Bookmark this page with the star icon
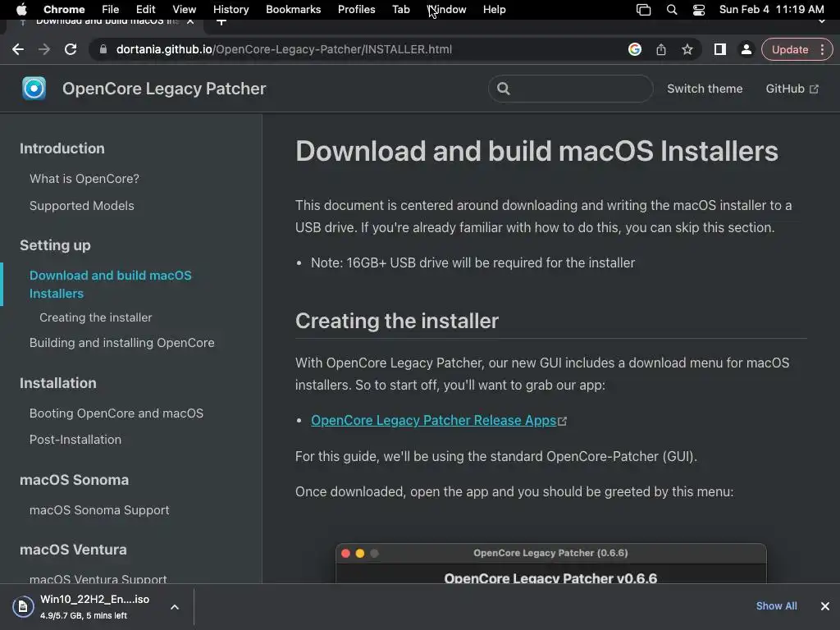Screen dimensions: 840x630 tap(687, 49)
